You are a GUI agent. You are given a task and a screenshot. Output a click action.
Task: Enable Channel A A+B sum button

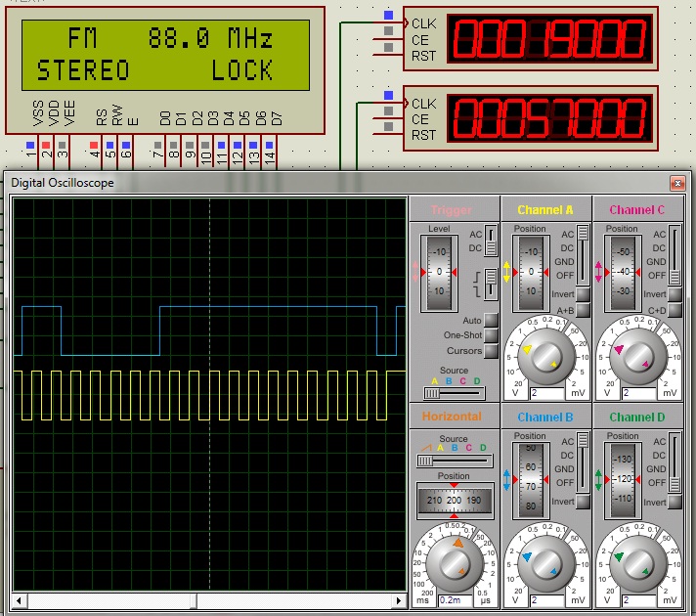pyautogui.click(x=583, y=310)
